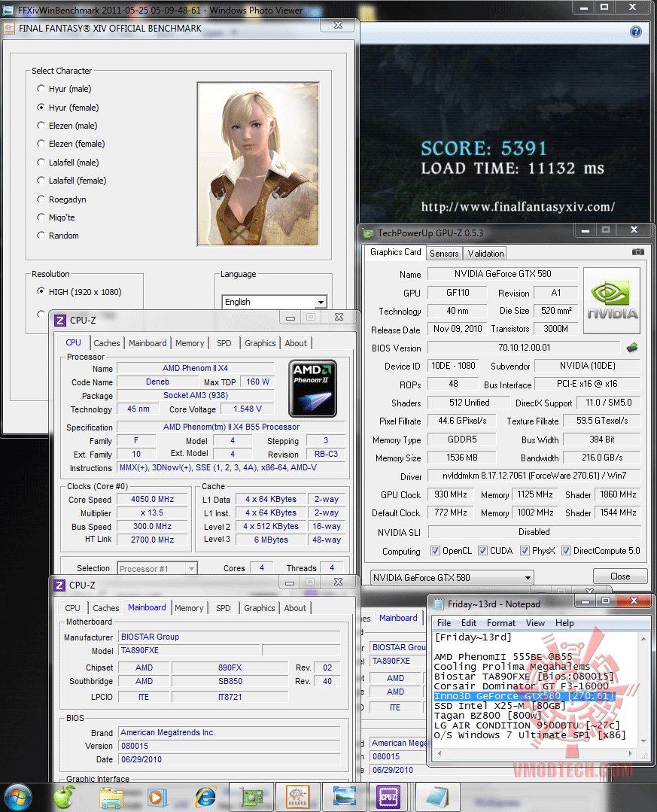Image resolution: width=657 pixels, height=812 pixels.
Task: Open Windows Media Player taskbar icon
Action: click(x=157, y=798)
